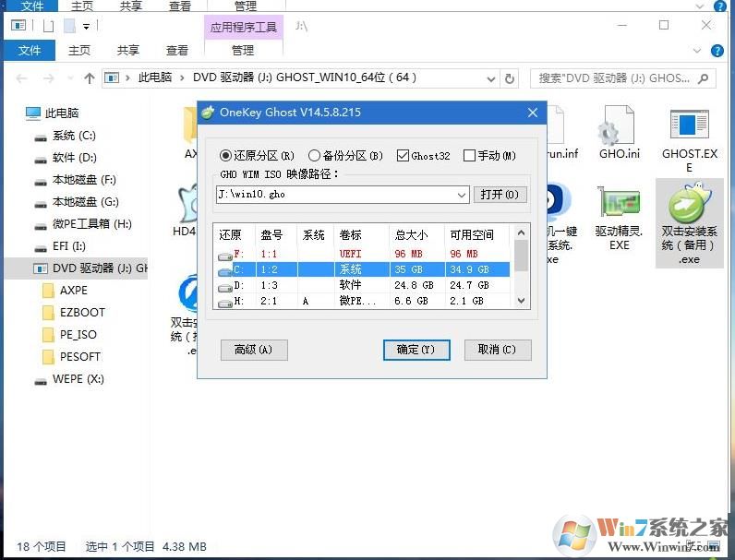735x560 pixels.
Task: Click the Explorer forward arrow
Action: [x=48, y=78]
